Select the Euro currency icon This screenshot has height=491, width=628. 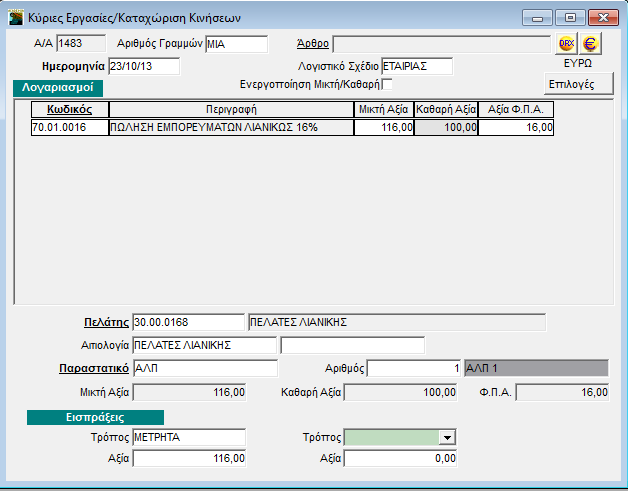590,43
